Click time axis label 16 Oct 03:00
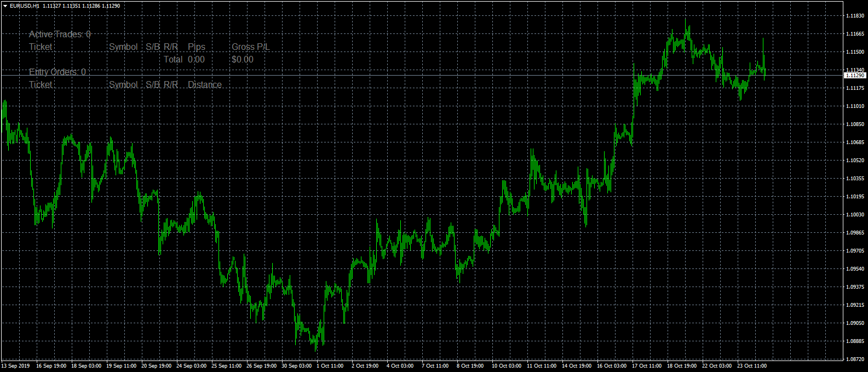The image size is (868, 372). tap(612, 366)
